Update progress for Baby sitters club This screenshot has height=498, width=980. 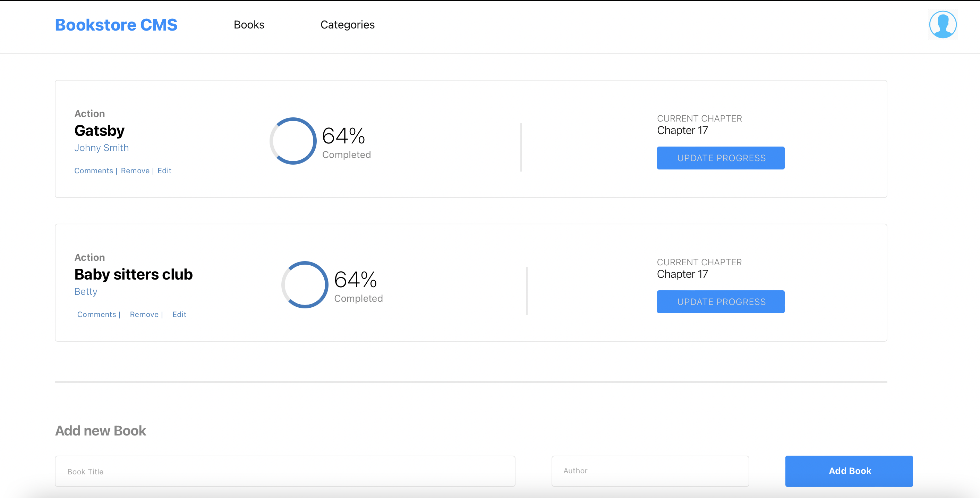pos(721,302)
